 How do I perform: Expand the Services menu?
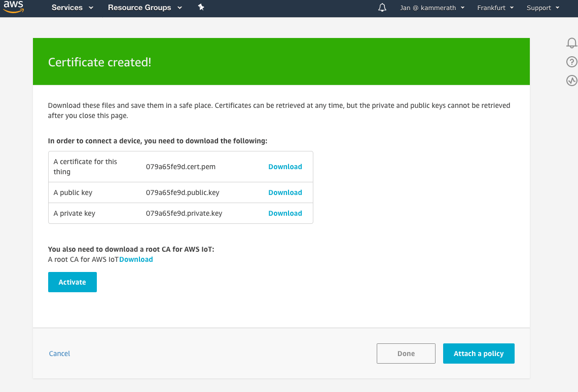click(x=72, y=8)
